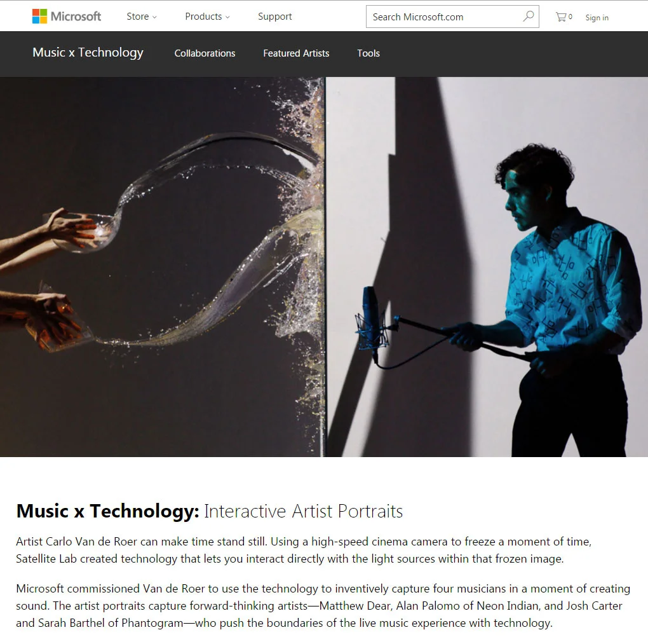The image size is (648, 644).
Task: Click the musician with microphone portrait
Action: point(487,267)
